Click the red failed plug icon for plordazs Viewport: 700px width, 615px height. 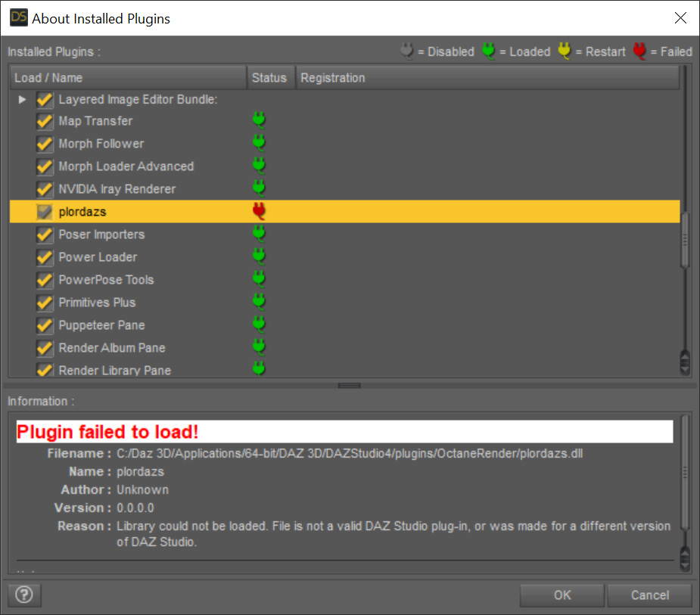click(x=259, y=211)
